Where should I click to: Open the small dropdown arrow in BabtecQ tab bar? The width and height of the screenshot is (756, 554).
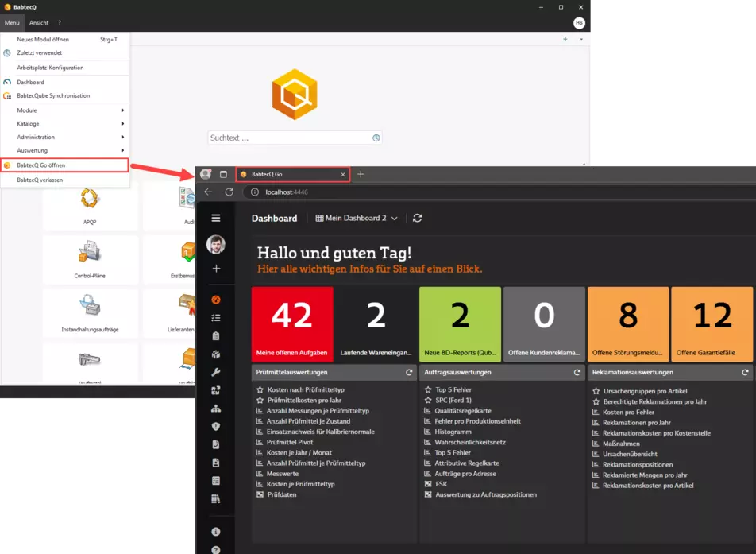[x=581, y=39]
